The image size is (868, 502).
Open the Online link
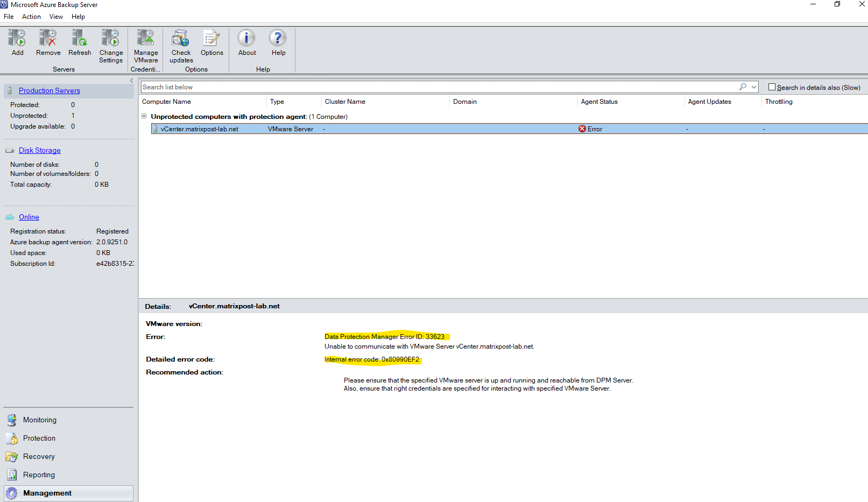click(x=29, y=217)
